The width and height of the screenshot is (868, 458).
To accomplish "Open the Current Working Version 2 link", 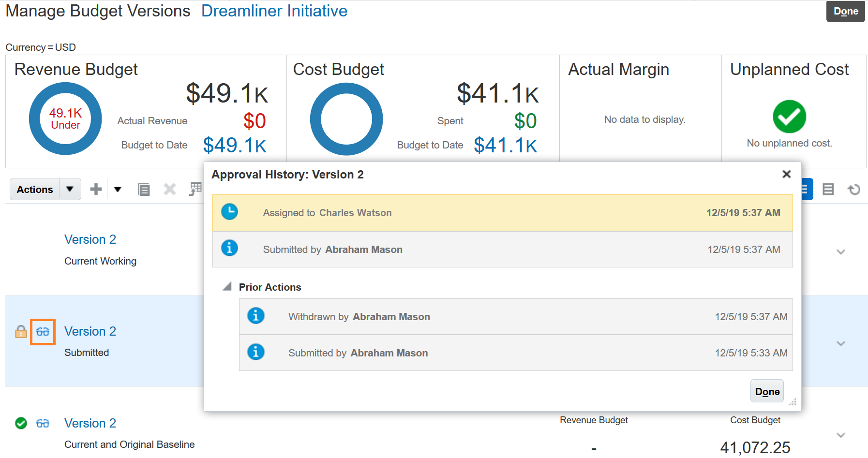I will pos(90,239).
